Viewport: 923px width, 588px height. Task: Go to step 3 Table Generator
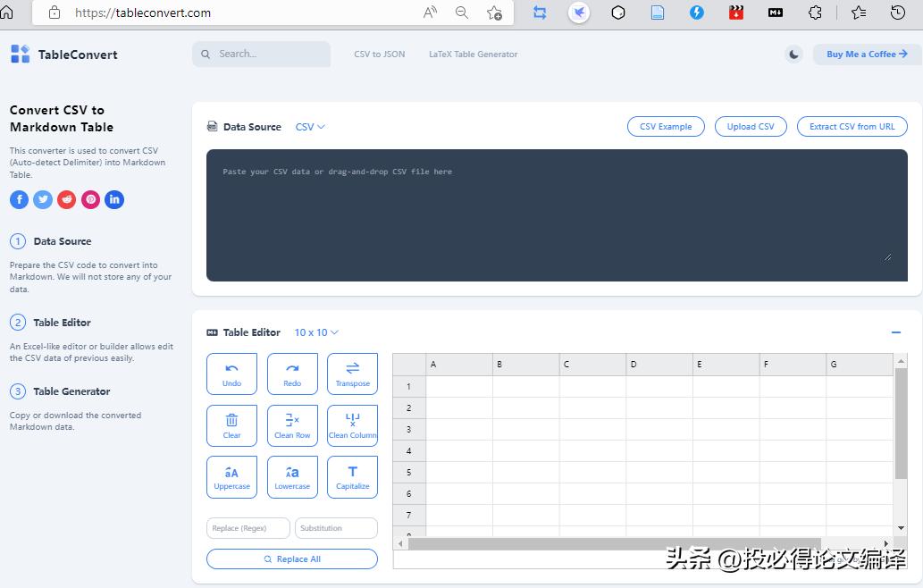(x=60, y=391)
